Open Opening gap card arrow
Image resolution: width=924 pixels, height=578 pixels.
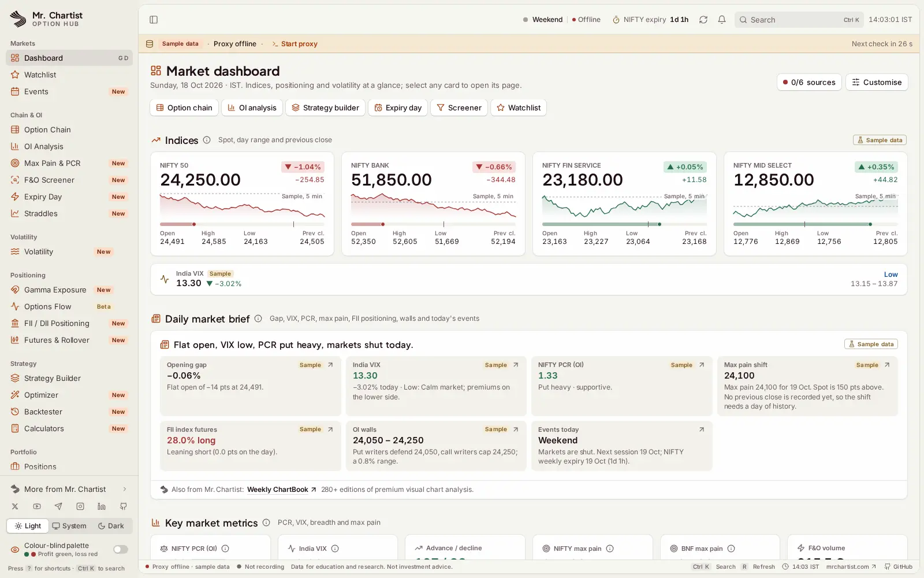pos(330,365)
